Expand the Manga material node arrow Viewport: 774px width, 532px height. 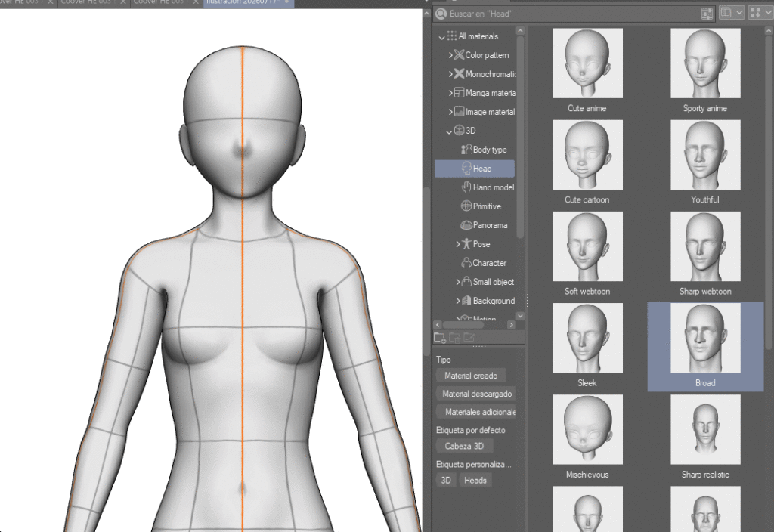[x=450, y=93]
